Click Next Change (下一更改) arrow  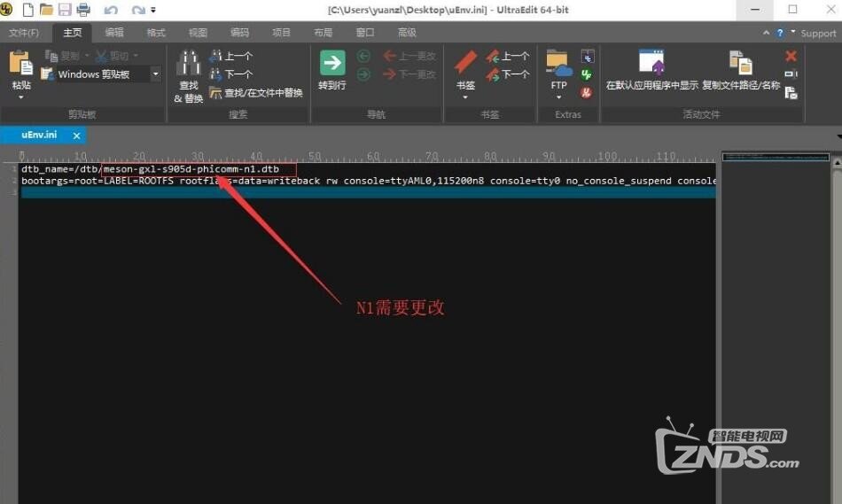(x=409, y=74)
